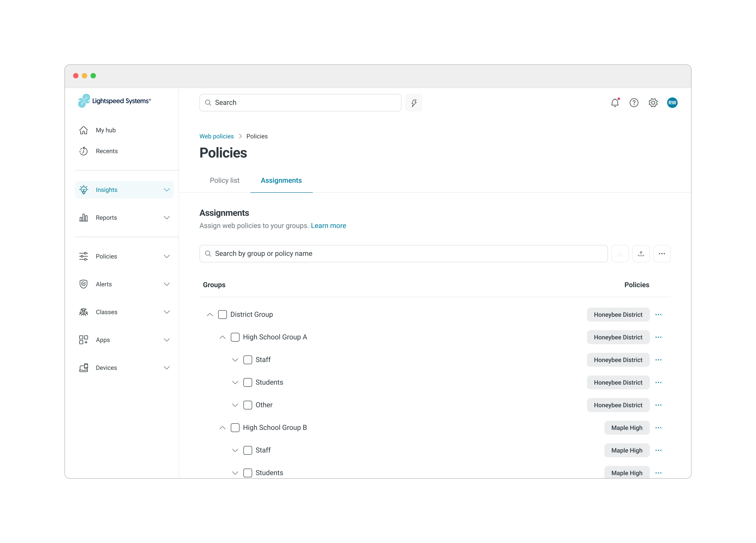Image resolution: width=756 pixels, height=543 pixels.
Task: Collapse the High School Group A row
Action: pos(222,337)
